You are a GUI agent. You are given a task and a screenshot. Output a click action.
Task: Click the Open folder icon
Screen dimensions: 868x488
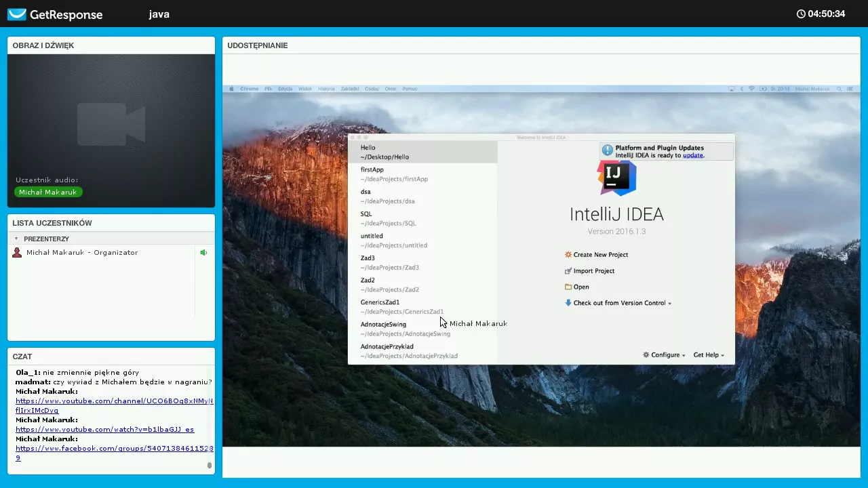pyautogui.click(x=568, y=287)
